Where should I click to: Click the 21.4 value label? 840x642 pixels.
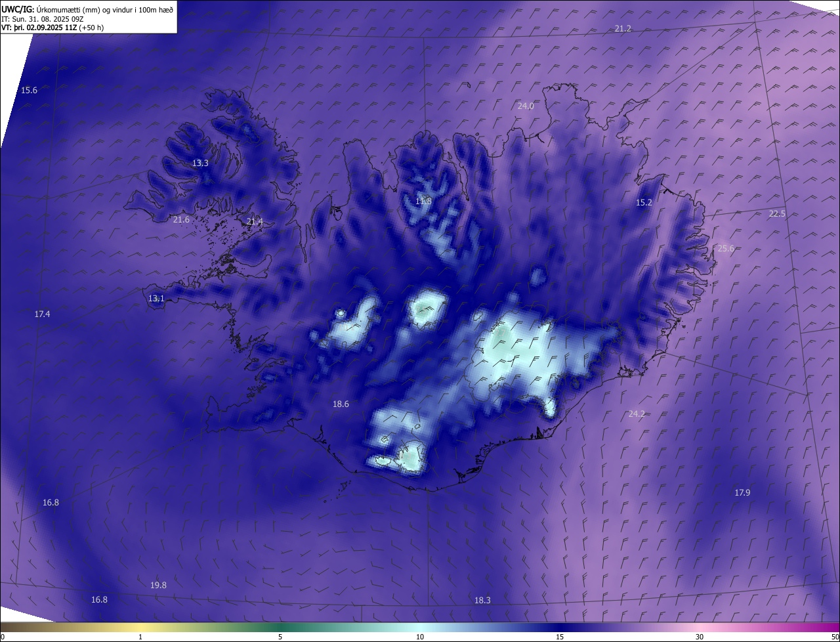255,222
